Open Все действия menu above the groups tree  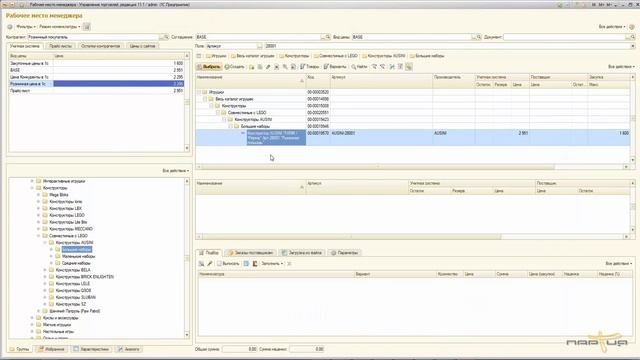coord(176,171)
